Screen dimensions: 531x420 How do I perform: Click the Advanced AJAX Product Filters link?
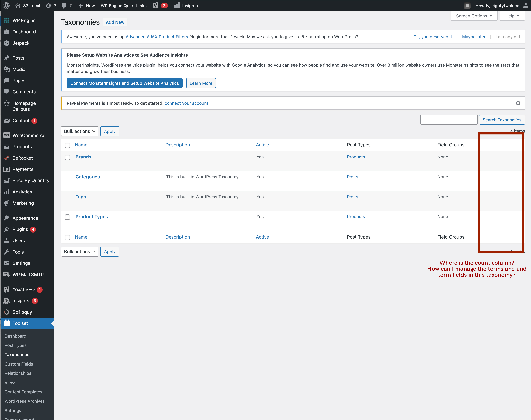[x=157, y=37]
